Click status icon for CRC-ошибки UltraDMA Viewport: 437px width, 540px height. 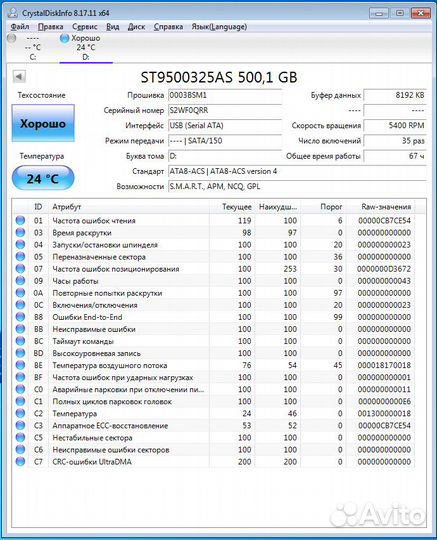(20, 461)
